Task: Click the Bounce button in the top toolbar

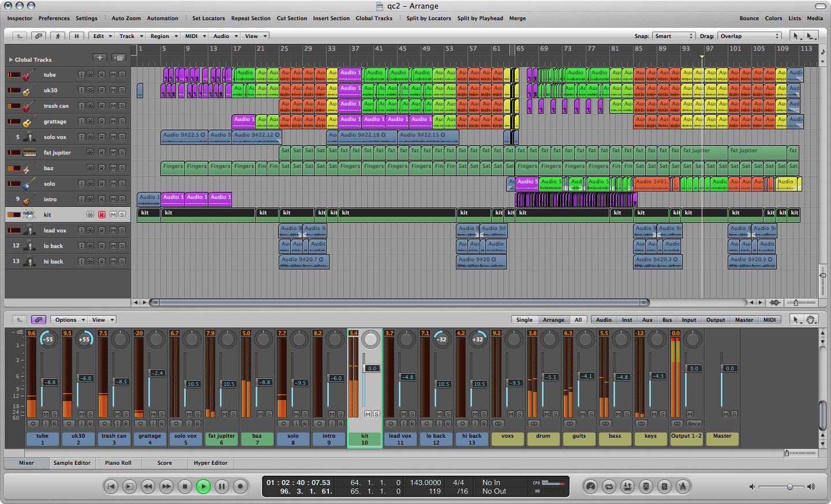Action: click(x=749, y=18)
